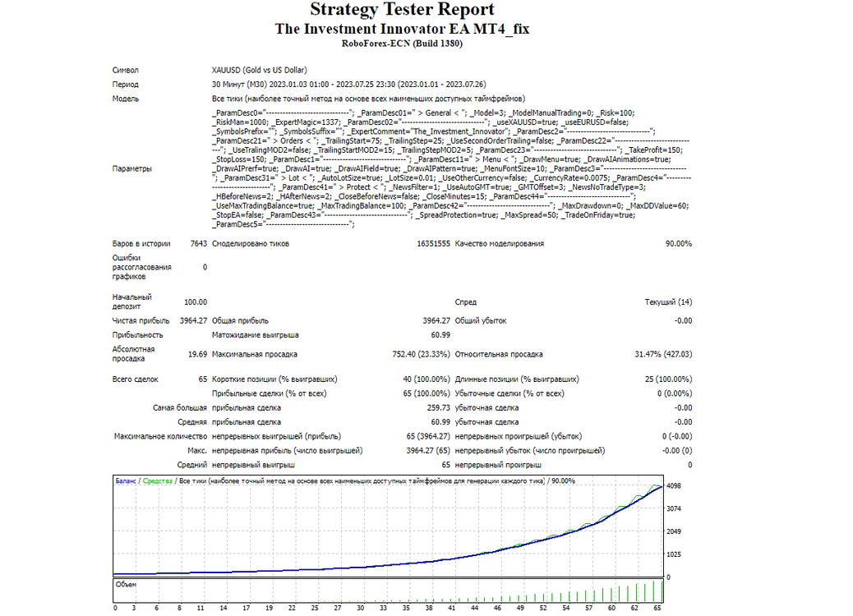This screenshot has height=616, width=853.
Task: Click the "непрерывный проигрыш" label
Action: pyautogui.click(x=498, y=465)
